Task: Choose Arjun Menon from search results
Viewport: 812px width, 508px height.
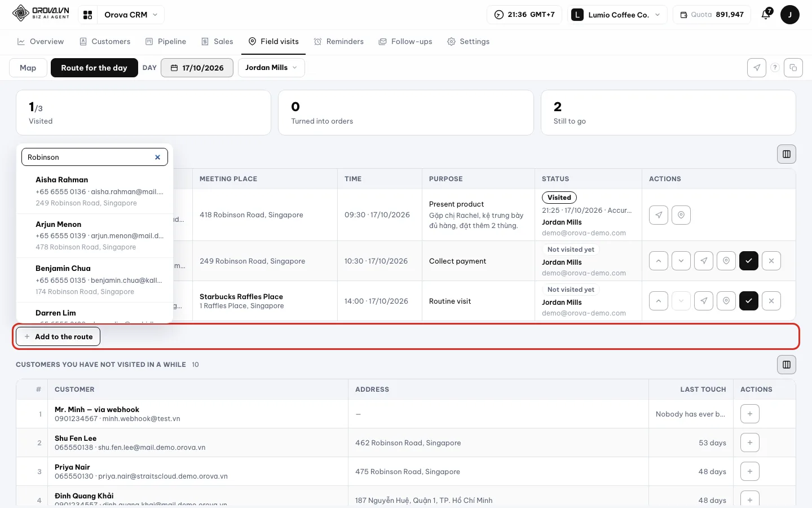Action: 95,235
